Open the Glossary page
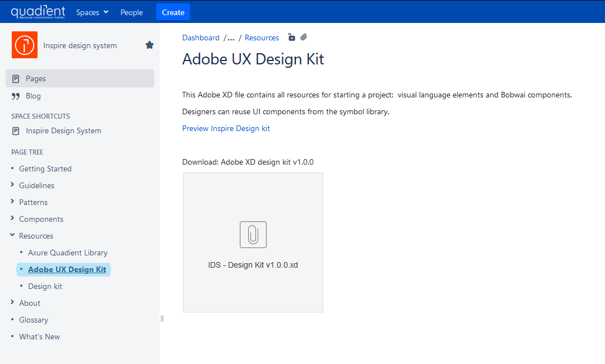605x364 pixels. (x=34, y=320)
